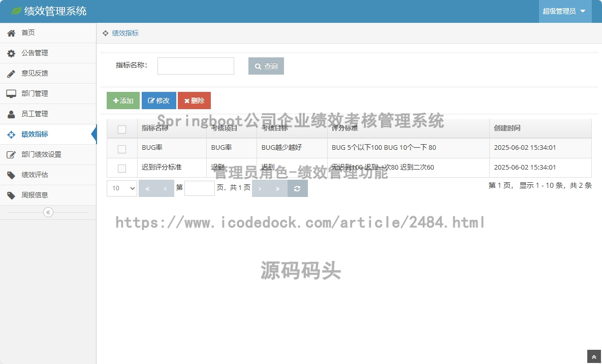Image resolution: width=602 pixels, height=364 pixels.
Task: Click the 创建时间 column header
Action: (x=541, y=128)
